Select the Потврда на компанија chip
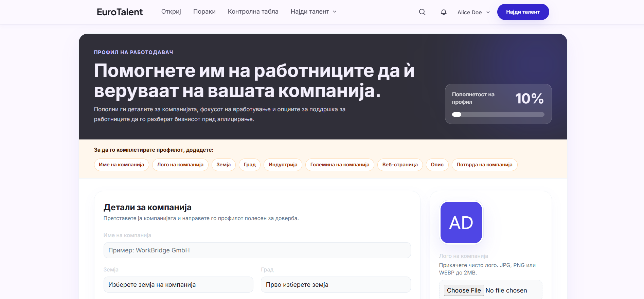 [x=484, y=165]
